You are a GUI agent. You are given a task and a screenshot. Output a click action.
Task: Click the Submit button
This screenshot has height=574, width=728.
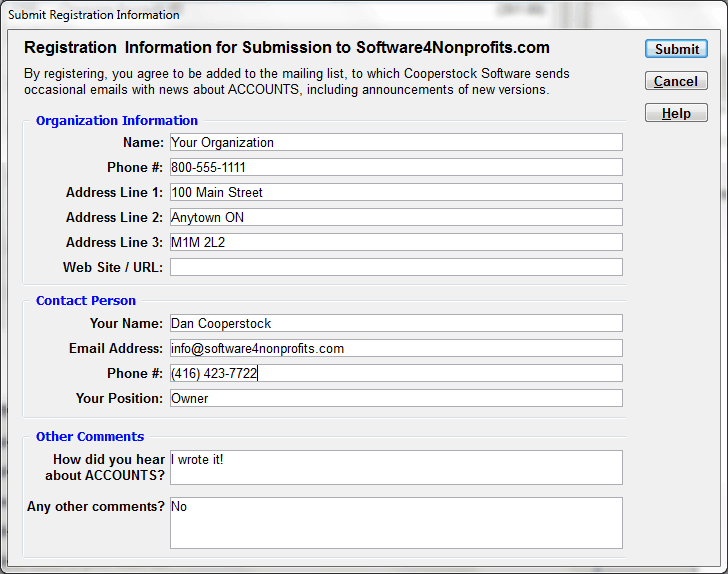click(676, 49)
